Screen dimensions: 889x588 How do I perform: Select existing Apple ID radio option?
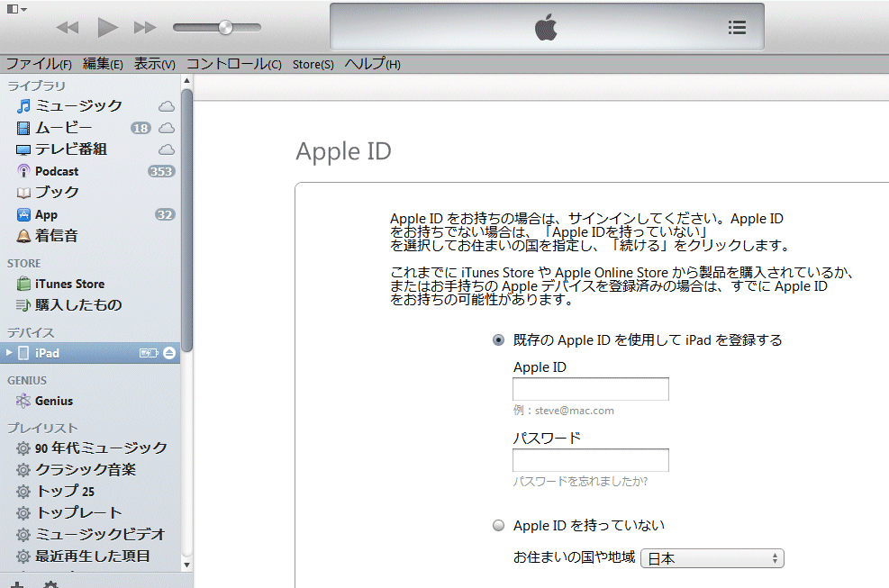(499, 340)
